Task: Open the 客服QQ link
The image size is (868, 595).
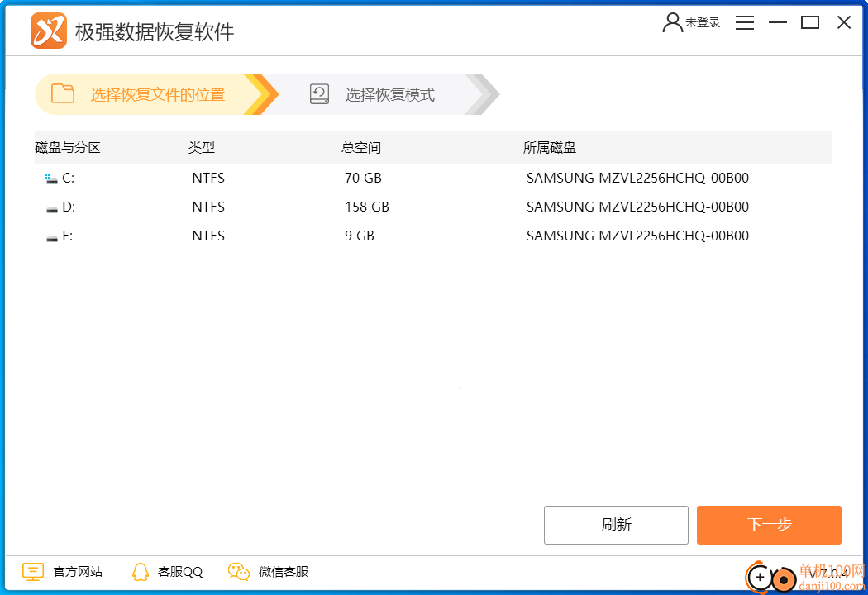Action: (x=180, y=572)
